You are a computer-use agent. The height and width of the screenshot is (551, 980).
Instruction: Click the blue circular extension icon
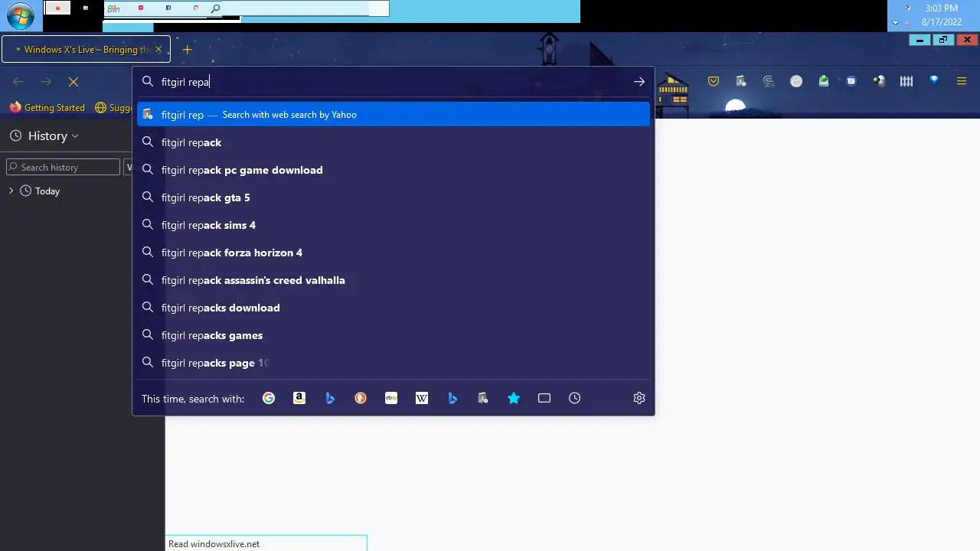[x=851, y=81]
